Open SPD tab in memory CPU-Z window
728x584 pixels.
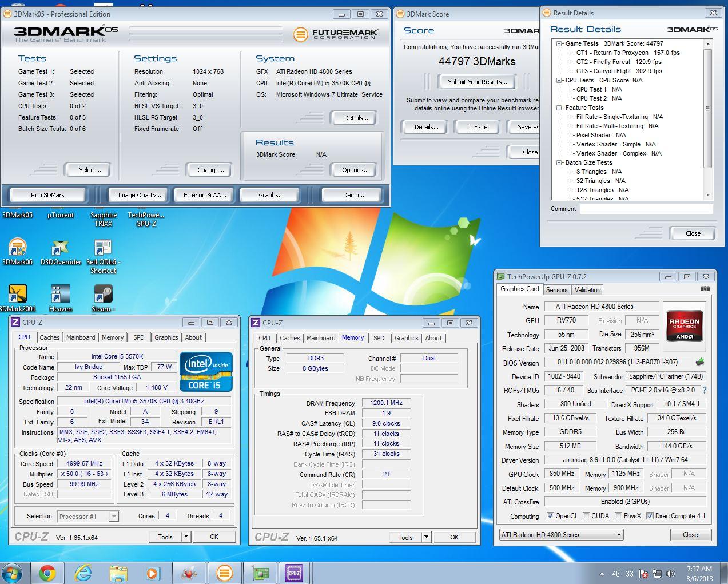[379, 338]
